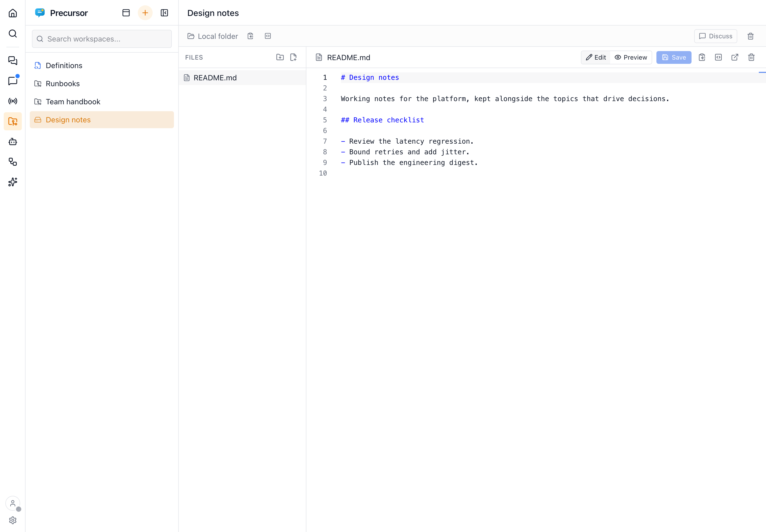This screenshot has width=766, height=532.
Task: Open README.md in external window icon
Action: tap(735, 57)
